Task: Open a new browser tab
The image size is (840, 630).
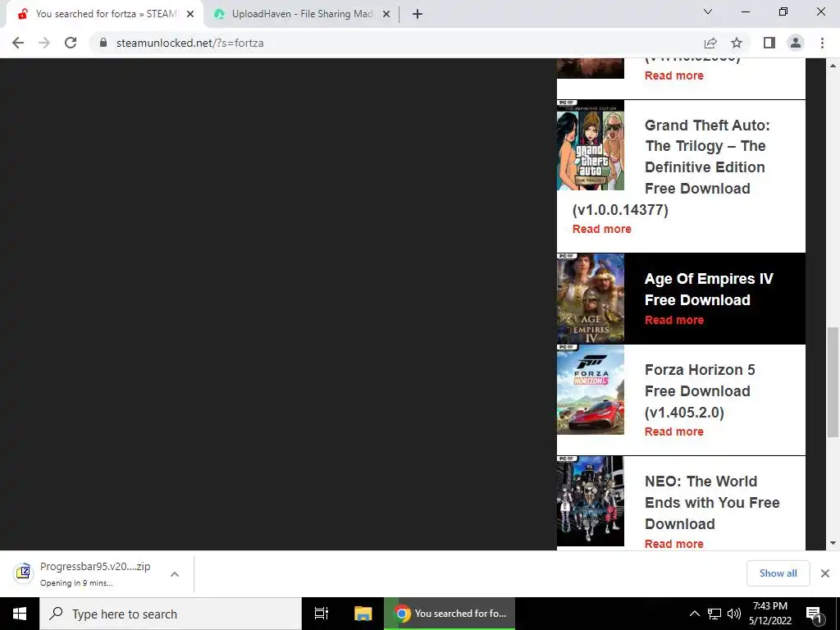Action: tap(418, 15)
